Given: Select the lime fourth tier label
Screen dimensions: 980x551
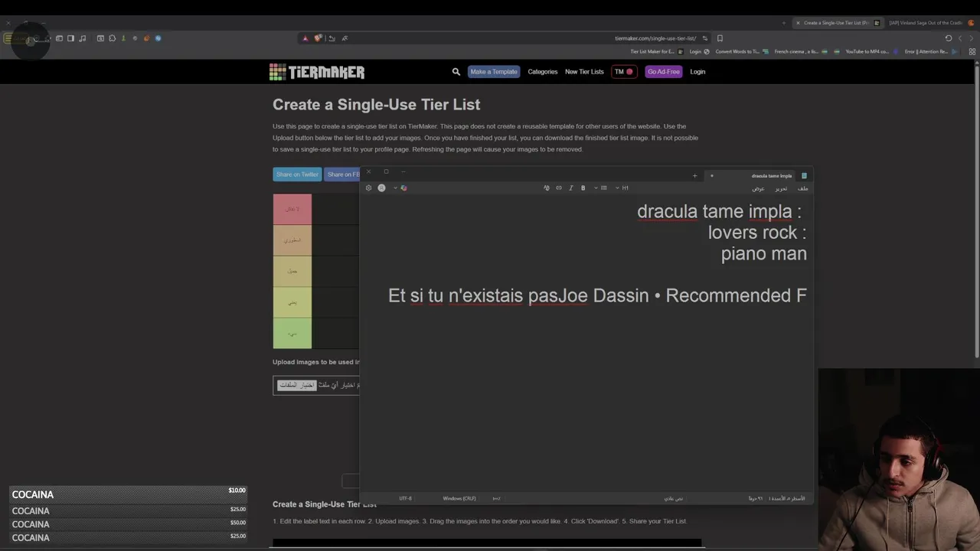Looking at the screenshot, I should pyautogui.click(x=292, y=303).
